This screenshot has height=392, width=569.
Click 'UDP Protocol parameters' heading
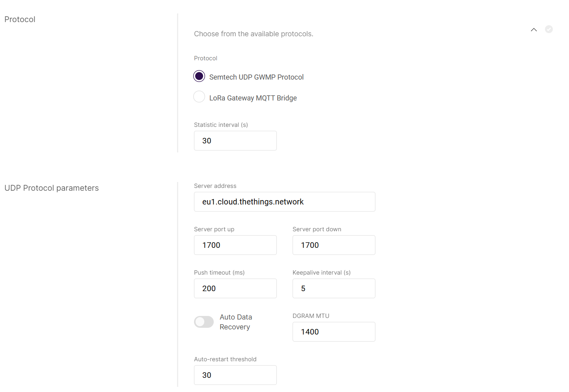click(x=52, y=188)
